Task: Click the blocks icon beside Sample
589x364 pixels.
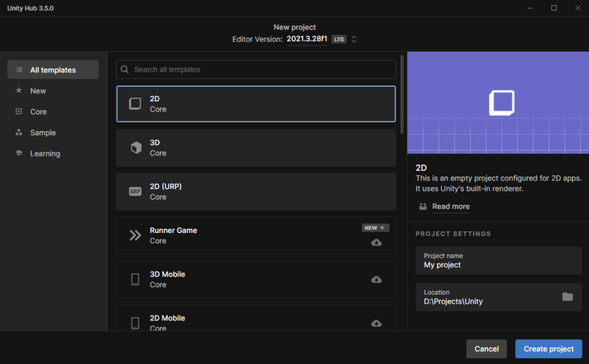Action: click(19, 132)
